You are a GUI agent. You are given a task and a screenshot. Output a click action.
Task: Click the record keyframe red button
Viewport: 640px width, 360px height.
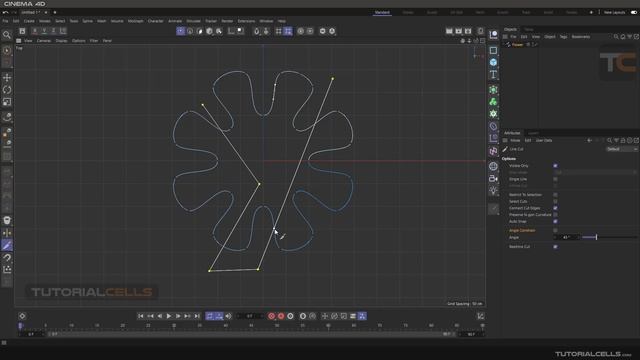(271, 316)
